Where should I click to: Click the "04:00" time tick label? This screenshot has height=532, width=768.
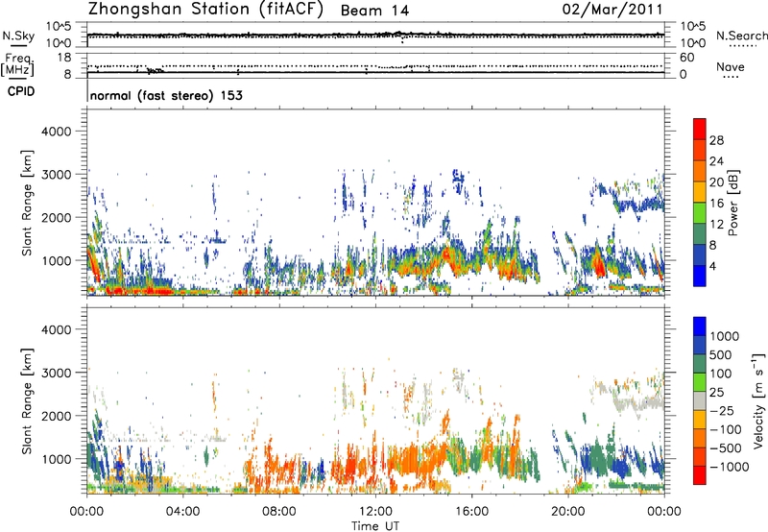(x=182, y=512)
